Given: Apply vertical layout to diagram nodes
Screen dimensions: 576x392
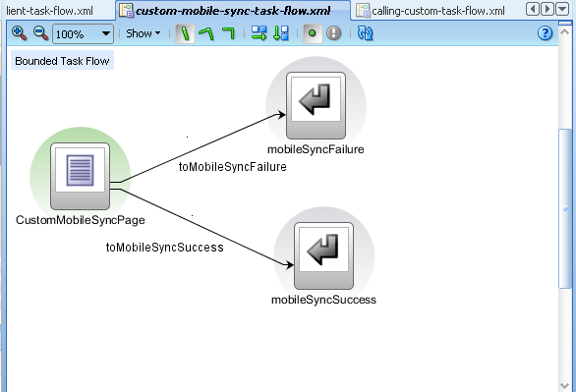Looking at the screenshot, I should [x=281, y=33].
